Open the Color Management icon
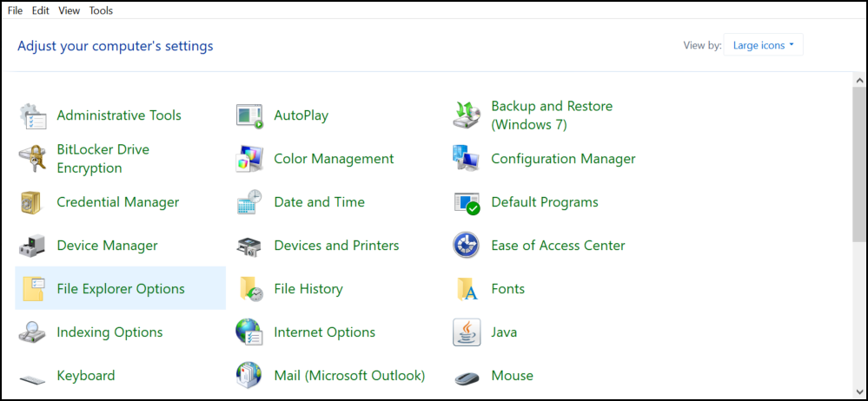 click(x=249, y=159)
